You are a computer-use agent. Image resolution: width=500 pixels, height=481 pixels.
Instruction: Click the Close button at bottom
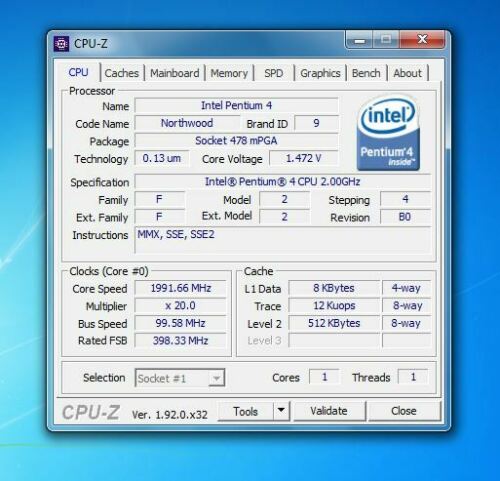click(404, 411)
